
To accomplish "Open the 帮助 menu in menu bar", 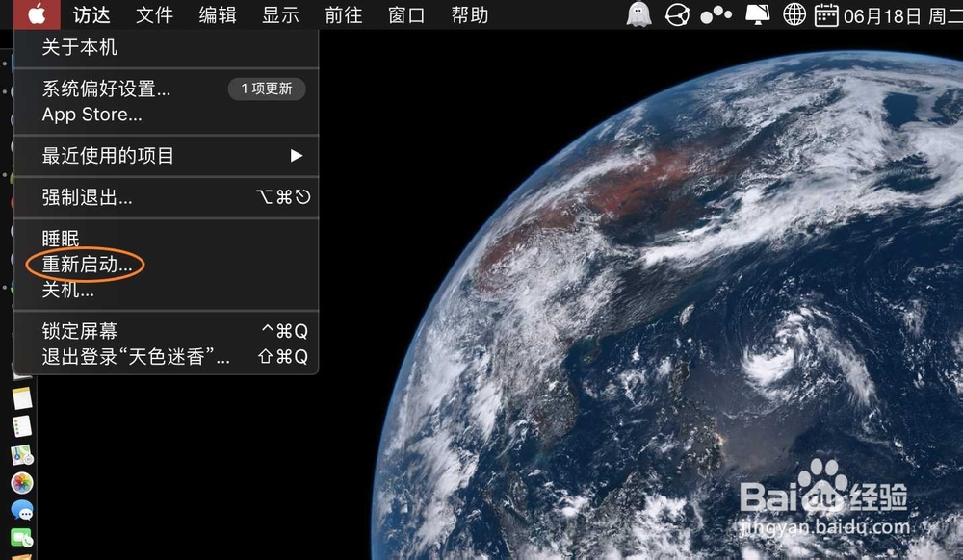I will (x=470, y=14).
